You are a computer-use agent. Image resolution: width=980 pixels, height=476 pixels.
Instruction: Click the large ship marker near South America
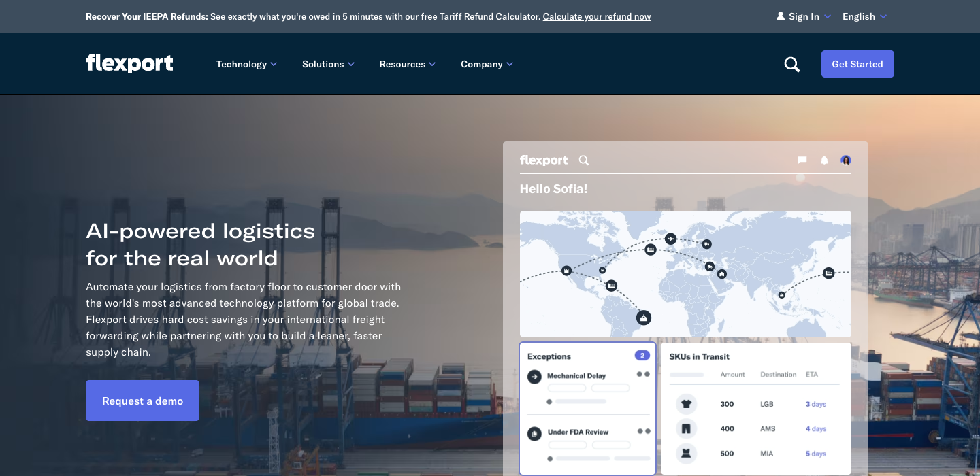(644, 318)
